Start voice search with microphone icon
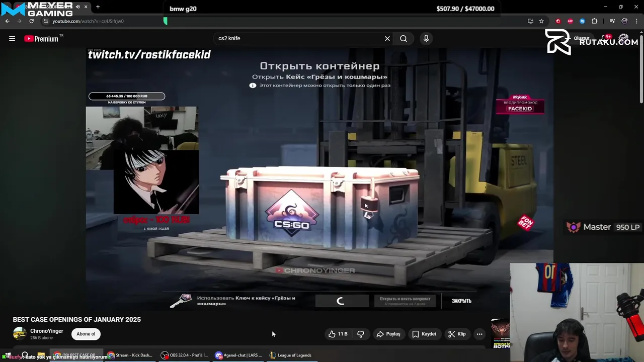 [426, 39]
